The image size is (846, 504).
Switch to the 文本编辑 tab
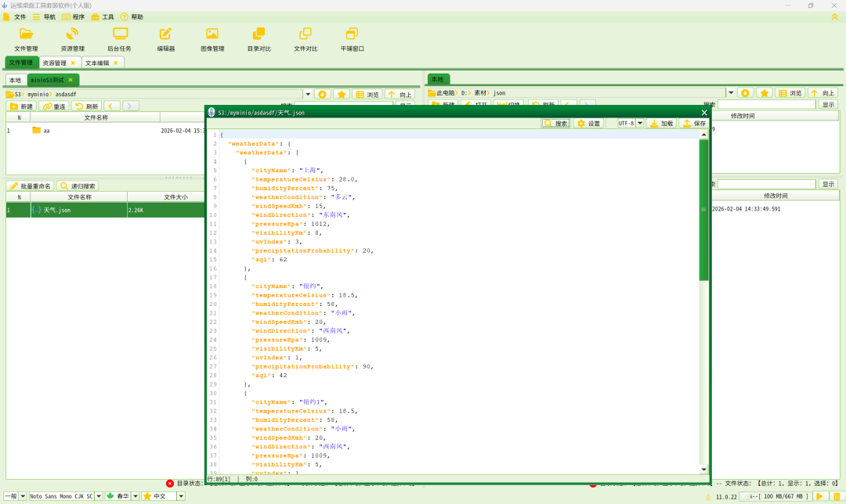point(97,63)
